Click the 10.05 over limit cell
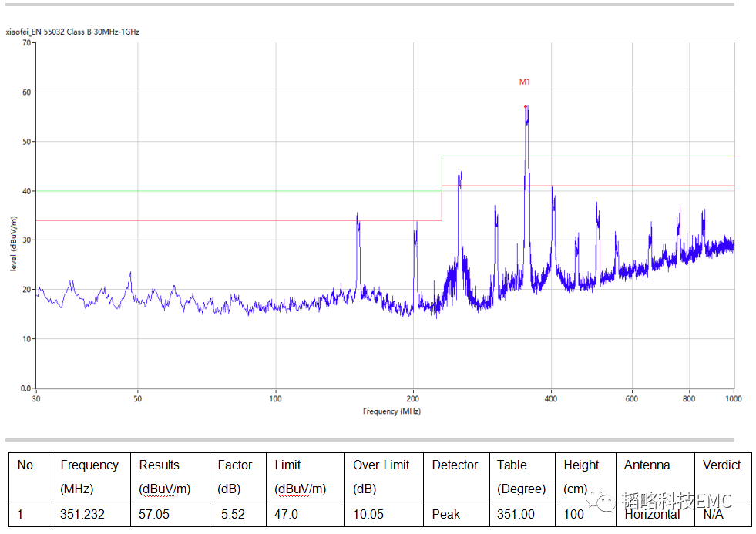The width and height of the screenshot is (756, 534). click(x=370, y=514)
